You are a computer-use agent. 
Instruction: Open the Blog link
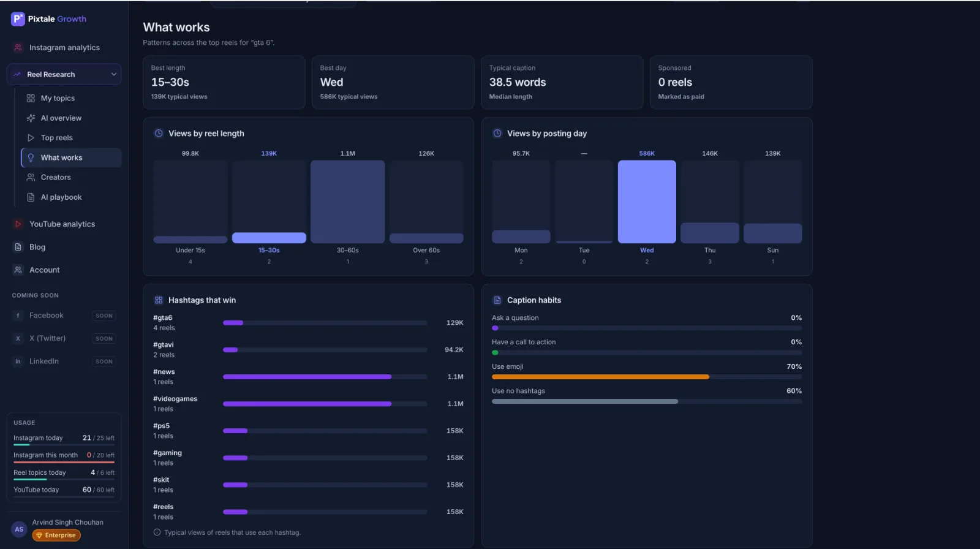(x=64, y=247)
